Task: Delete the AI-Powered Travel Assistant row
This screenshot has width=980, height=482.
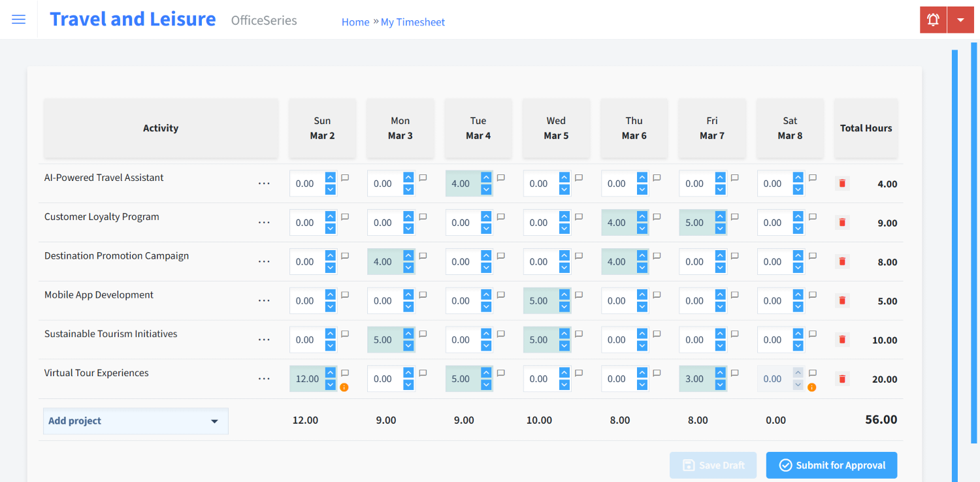Action: point(841,184)
